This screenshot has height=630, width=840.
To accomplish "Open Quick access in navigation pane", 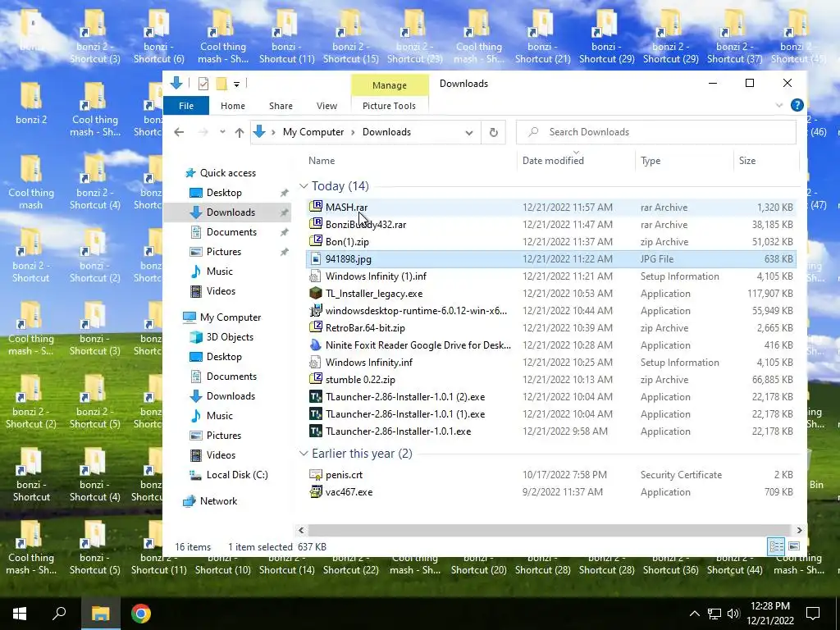I will [228, 173].
